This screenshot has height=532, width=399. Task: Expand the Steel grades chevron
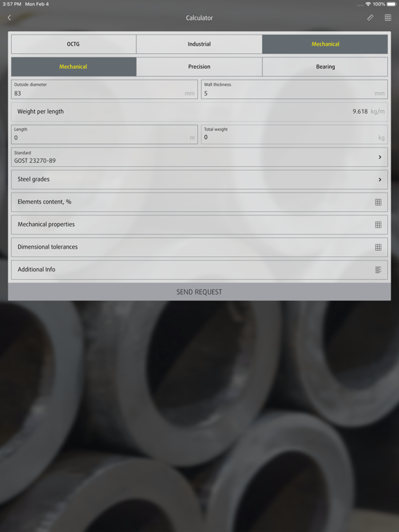coord(380,179)
